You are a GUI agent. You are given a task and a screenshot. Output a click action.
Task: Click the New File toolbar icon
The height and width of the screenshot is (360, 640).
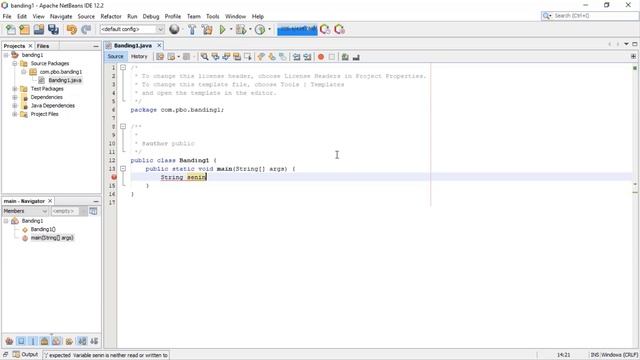(11, 29)
